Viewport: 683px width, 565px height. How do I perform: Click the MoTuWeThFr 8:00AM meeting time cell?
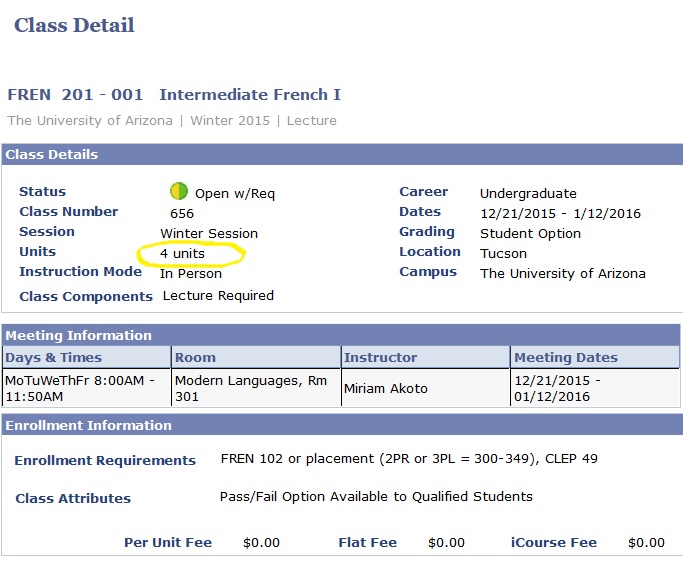click(x=86, y=388)
